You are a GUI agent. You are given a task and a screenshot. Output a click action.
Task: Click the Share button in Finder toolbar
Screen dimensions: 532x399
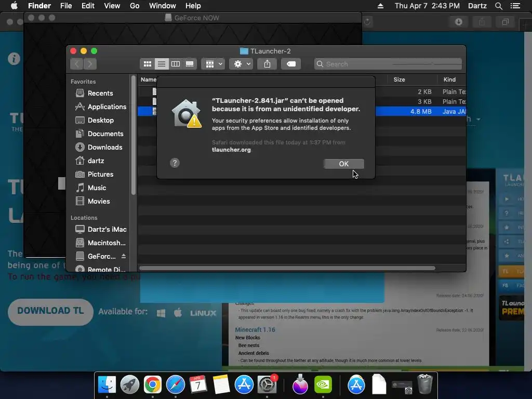[268, 64]
